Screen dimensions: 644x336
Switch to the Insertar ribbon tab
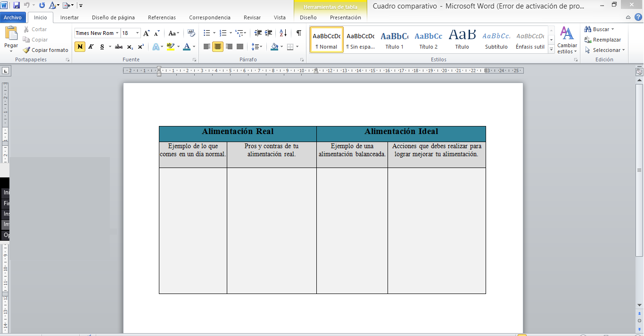69,17
